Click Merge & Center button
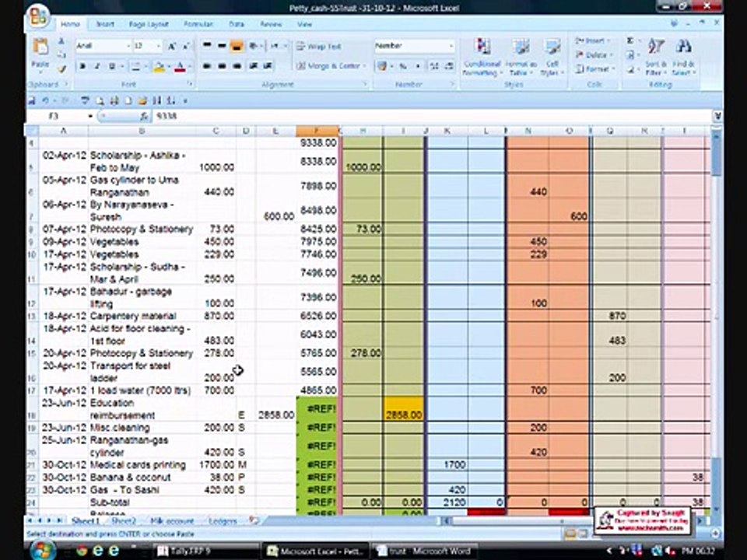 331,65
